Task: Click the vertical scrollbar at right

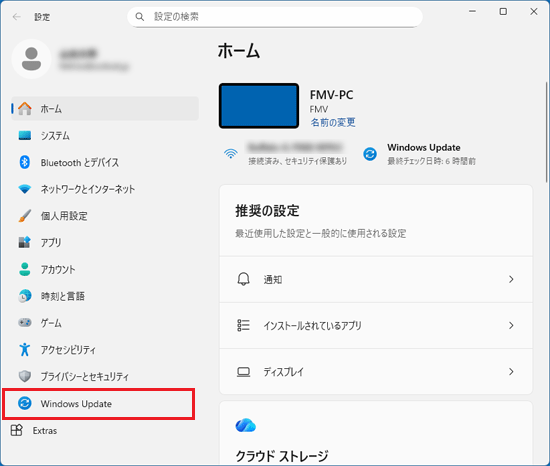Action: pos(546,131)
